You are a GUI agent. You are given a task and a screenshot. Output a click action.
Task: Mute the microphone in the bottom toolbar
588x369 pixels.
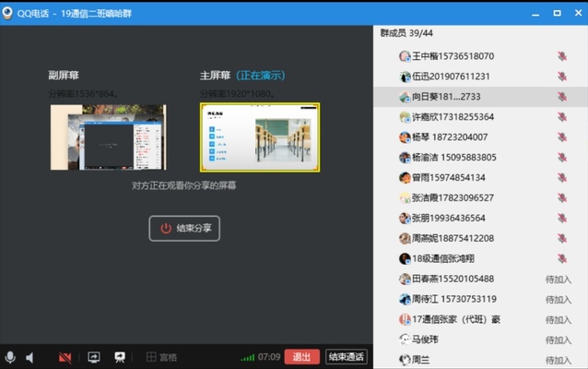click(10, 357)
